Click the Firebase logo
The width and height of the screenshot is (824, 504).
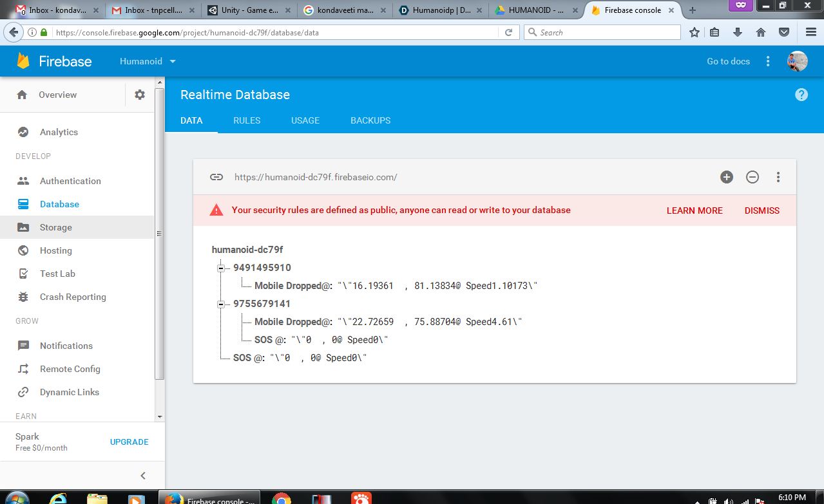pyautogui.click(x=54, y=61)
